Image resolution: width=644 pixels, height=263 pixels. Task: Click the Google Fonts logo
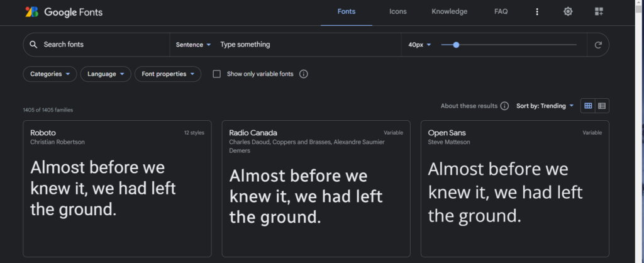(64, 12)
